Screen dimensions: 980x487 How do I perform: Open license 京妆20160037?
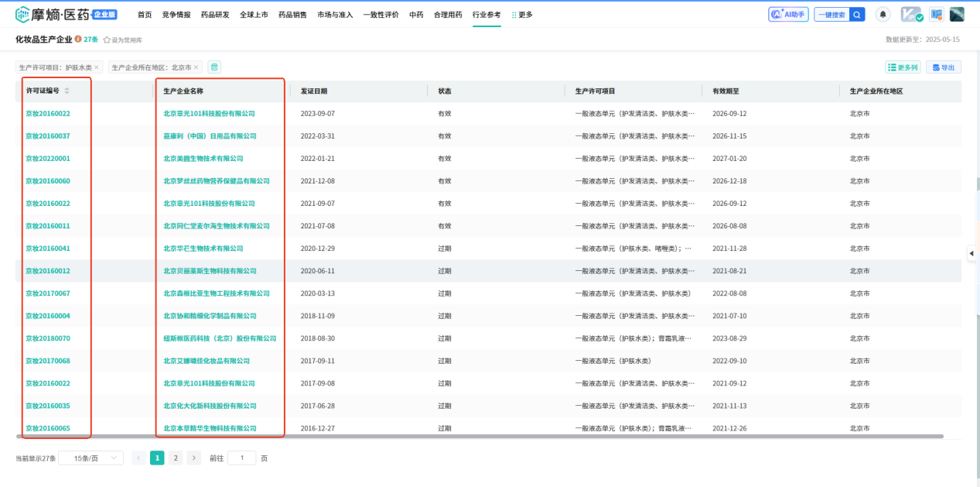coord(48,136)
